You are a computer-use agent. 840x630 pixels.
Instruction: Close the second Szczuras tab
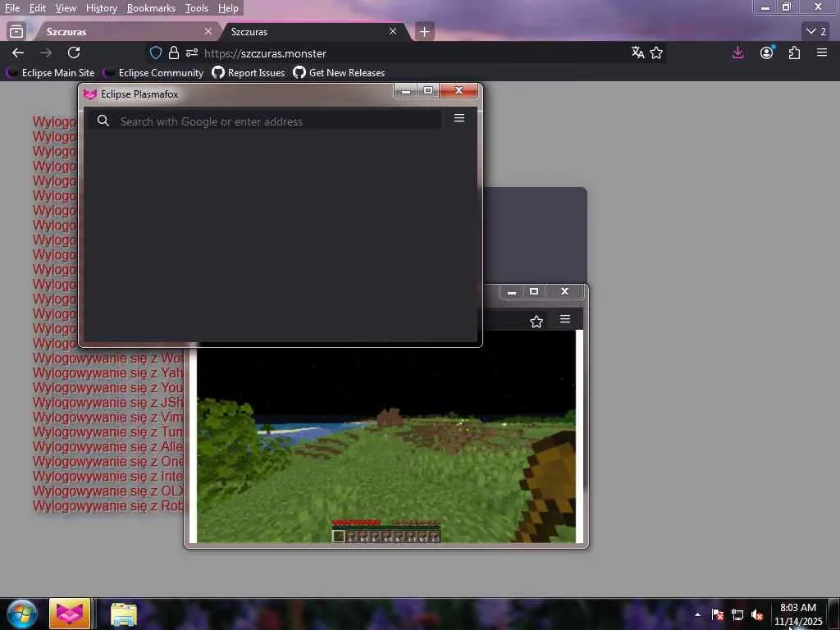(x=393, y=32)
